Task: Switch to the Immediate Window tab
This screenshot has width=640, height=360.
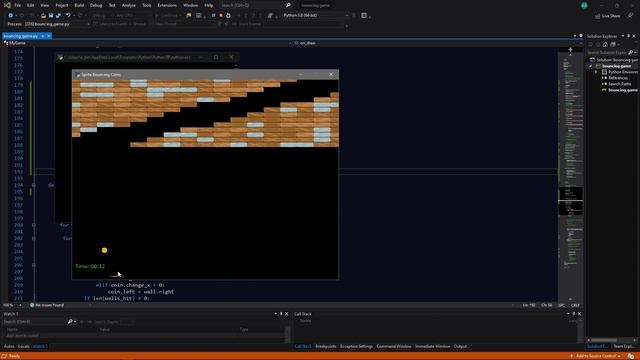Action: click(x=432, y=347)
